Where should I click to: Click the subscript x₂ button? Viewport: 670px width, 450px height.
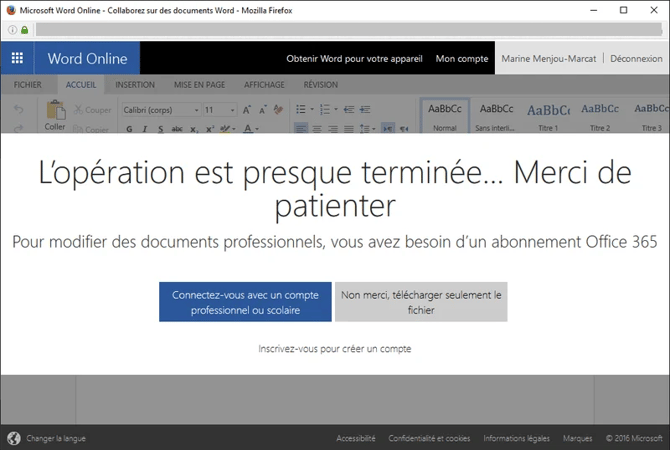194,129
